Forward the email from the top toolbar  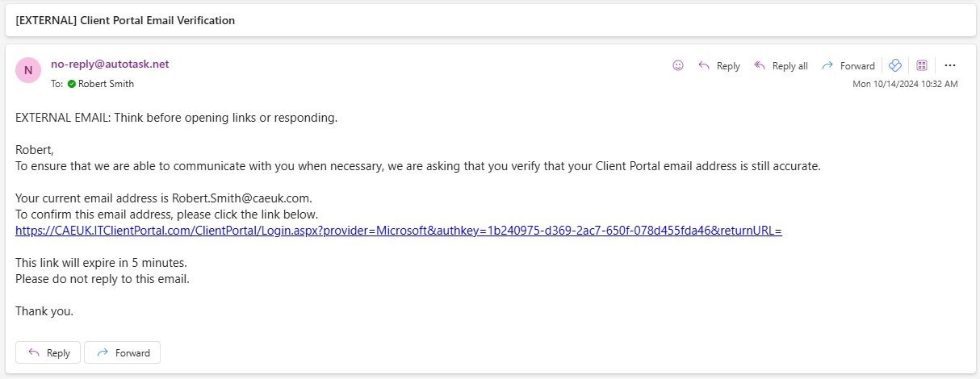[848, 66]
